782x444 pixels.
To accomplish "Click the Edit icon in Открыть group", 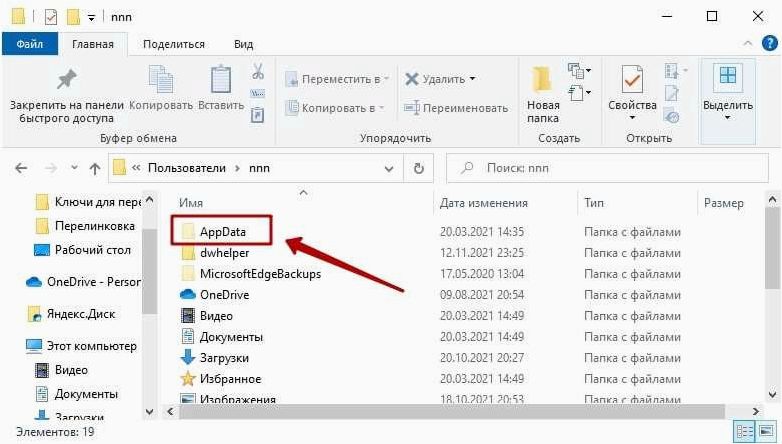I will point(672,93).
